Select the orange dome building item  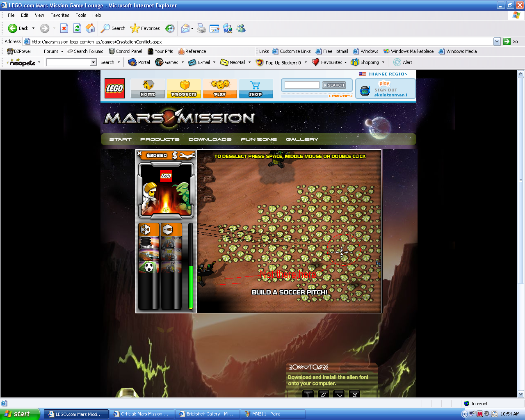pos(149,255)
